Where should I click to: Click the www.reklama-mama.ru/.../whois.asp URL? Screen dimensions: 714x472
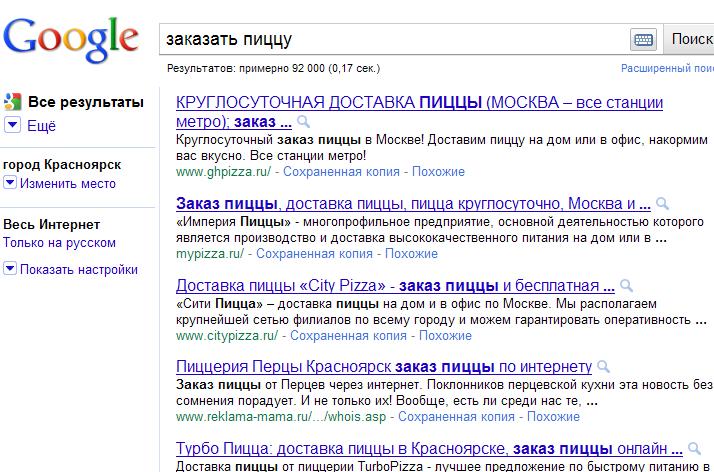pyautogui.click(x=281, y=416)
